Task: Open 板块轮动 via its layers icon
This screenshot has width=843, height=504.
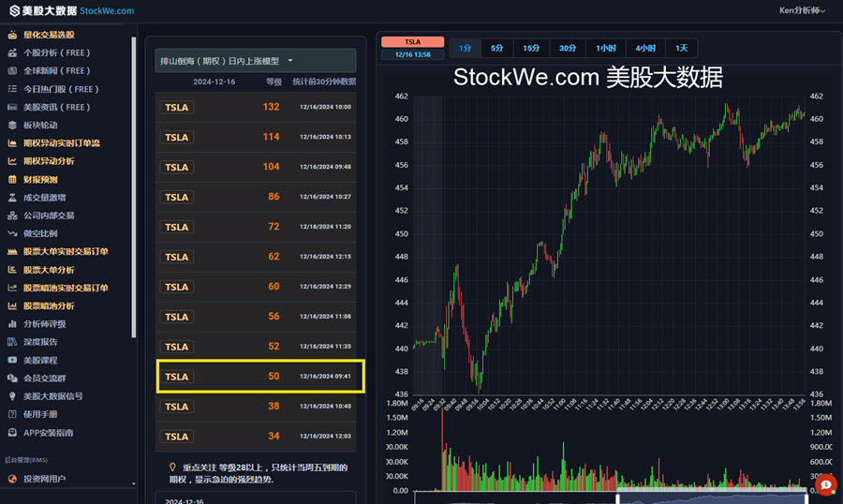Action: coord(12,125)
